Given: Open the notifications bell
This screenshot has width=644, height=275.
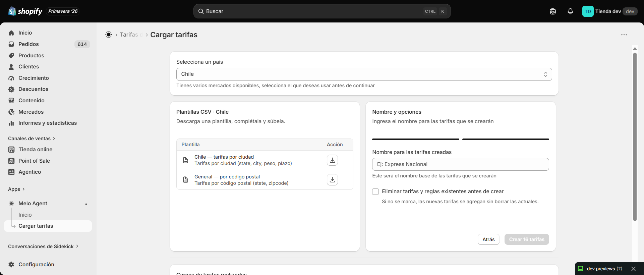Looking at the screenshot, I should [x=570, y=11].
